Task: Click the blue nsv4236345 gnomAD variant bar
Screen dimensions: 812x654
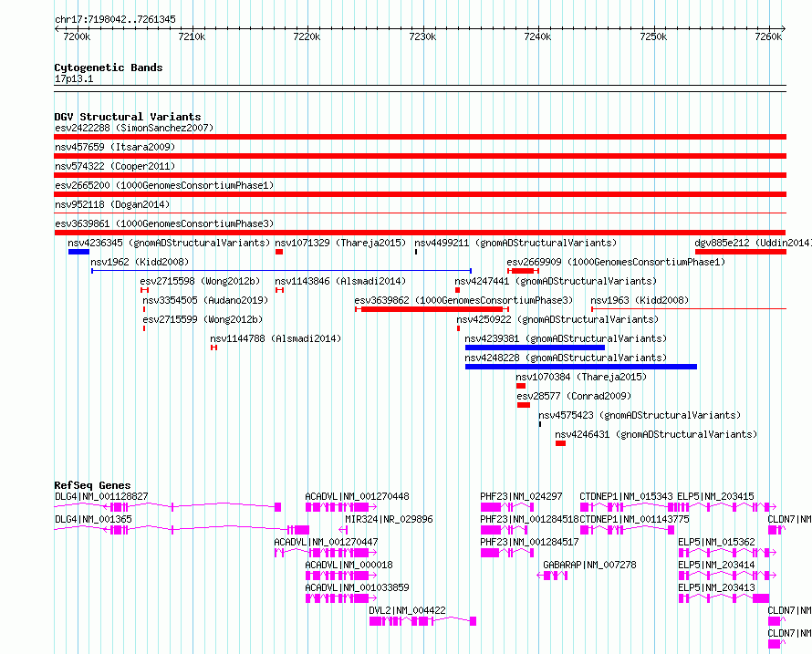Action: tap(78, 252)
